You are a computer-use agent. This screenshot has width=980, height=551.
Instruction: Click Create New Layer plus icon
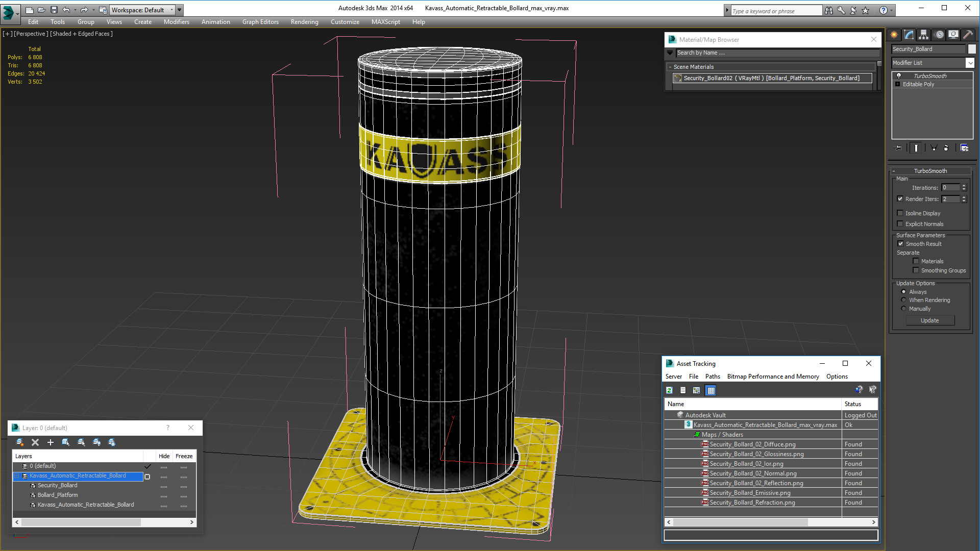tap(51, 442)
